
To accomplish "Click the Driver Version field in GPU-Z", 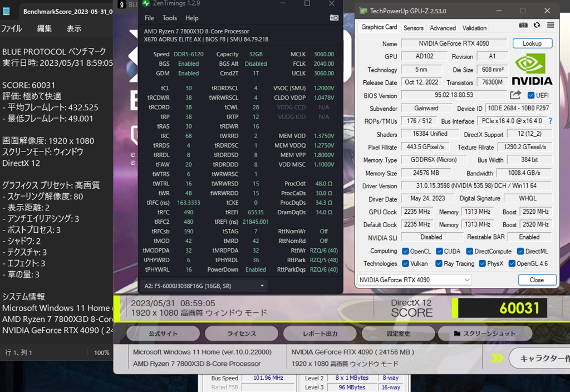I will click(x=476, y=185).
